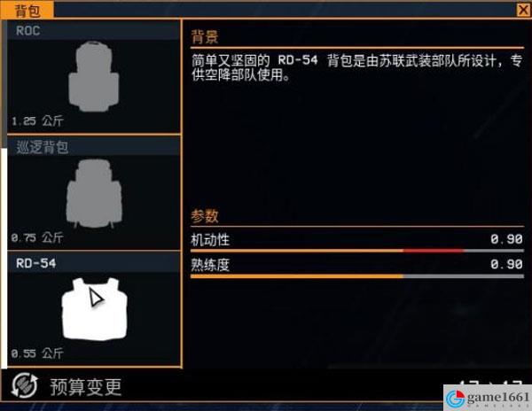Click the 预算变更 button label

click(86, 386)
